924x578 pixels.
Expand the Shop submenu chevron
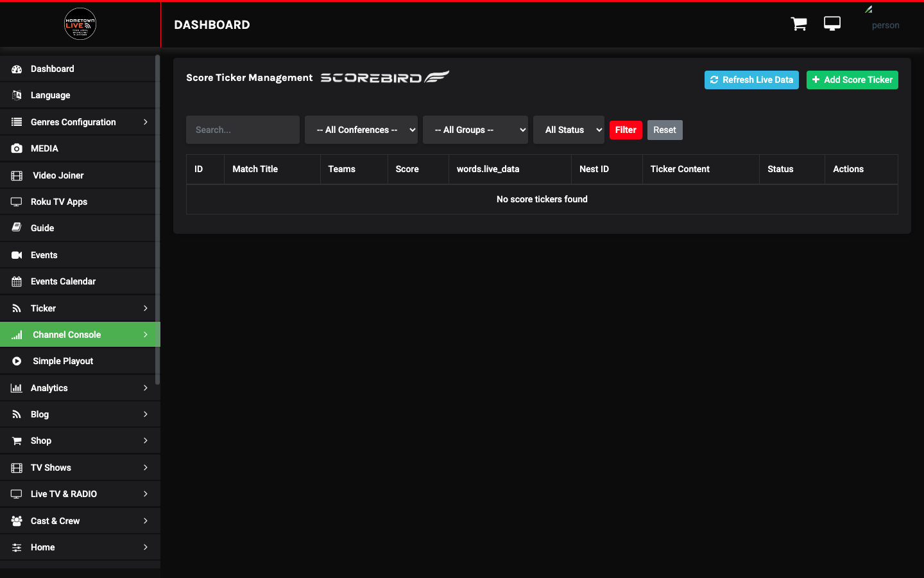pyautogui.click(x=146, y=441)
